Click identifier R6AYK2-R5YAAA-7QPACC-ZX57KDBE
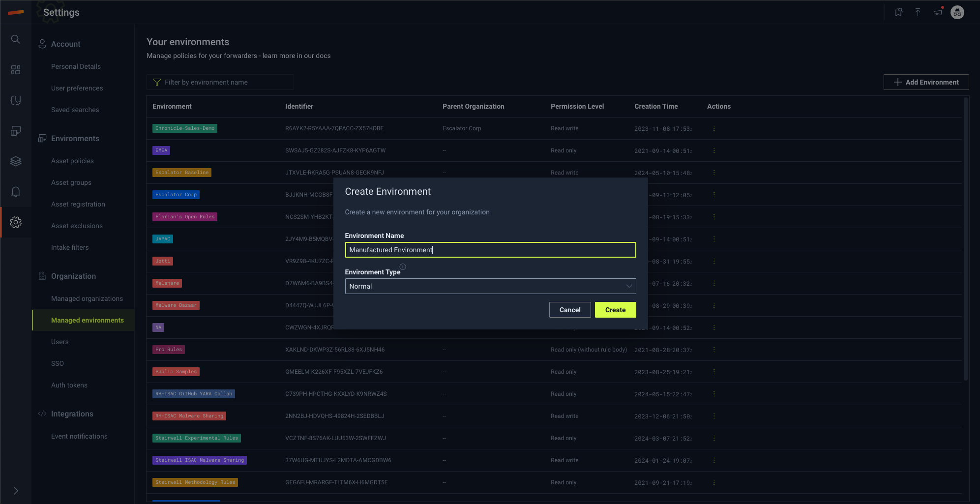Screen dimensions: 980x504 pyautogui.click(x=334, y=128)
